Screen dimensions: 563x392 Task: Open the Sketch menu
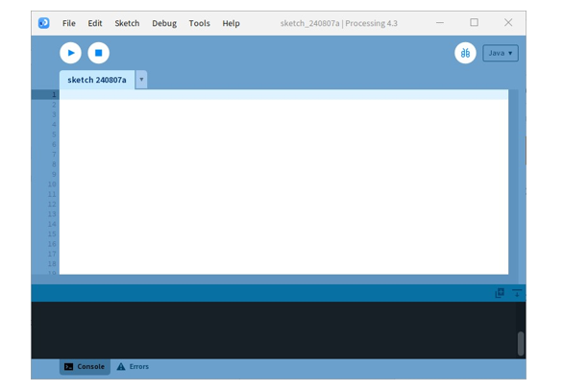pos(127,23)
